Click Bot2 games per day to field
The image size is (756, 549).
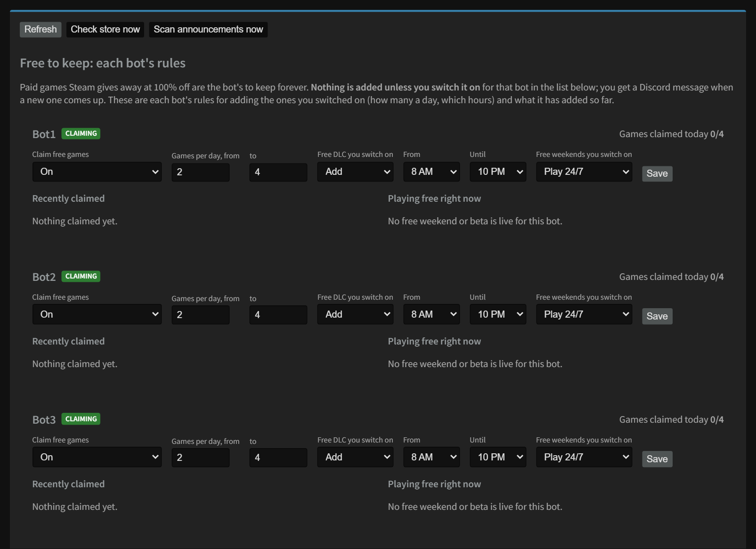tap(278, 315)
